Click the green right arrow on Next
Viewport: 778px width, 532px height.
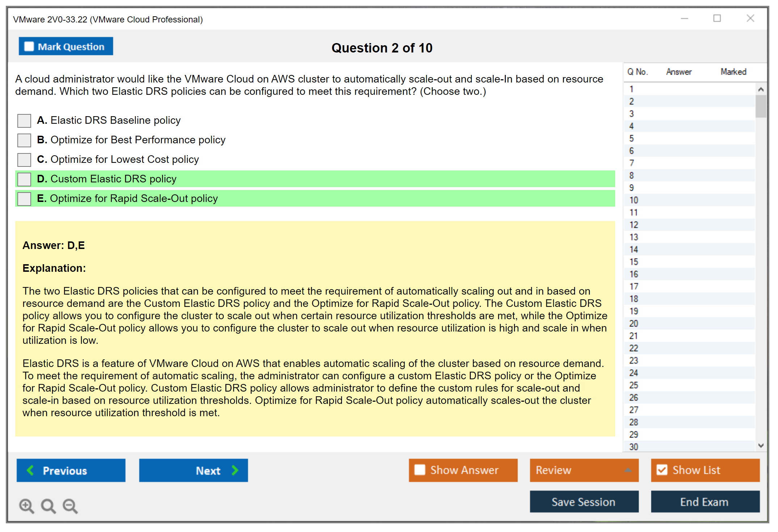click(235, 470)
